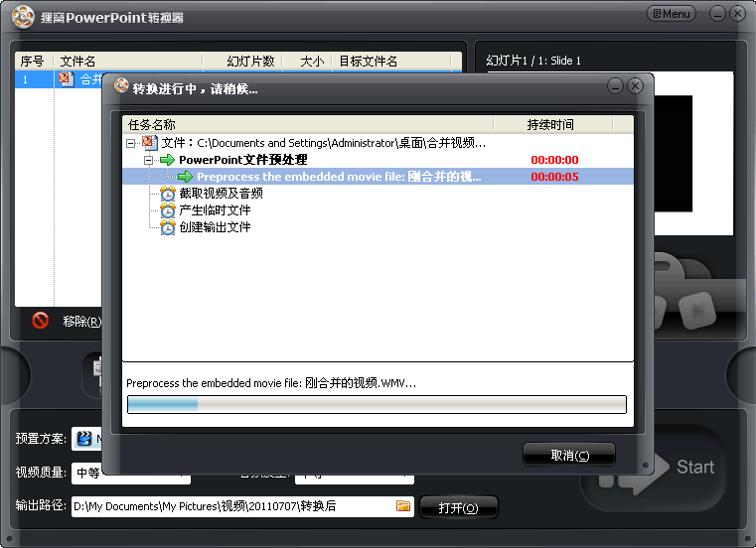The width and height of the screenshot is (756, 548).
Task: Click green arrow icon of PowerPoint文件预处理
Action: coord(167,160)
